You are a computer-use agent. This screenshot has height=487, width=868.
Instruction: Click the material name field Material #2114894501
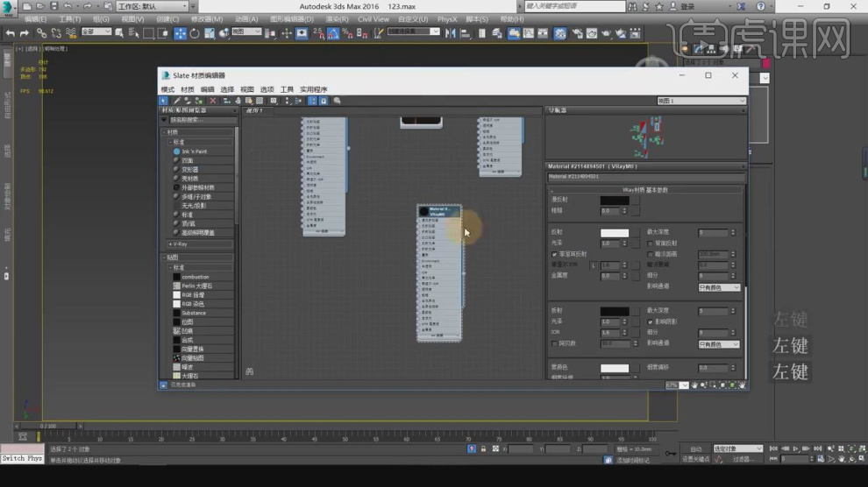[645, 177]
